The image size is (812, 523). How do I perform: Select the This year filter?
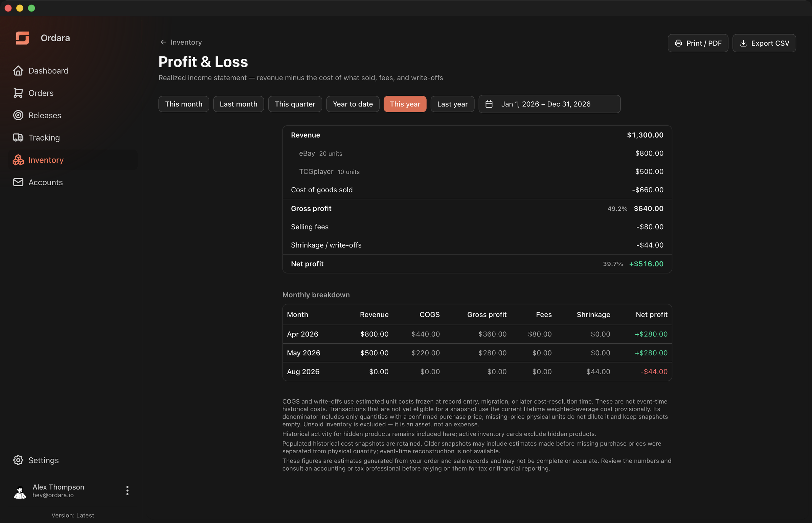pos(405,104)
